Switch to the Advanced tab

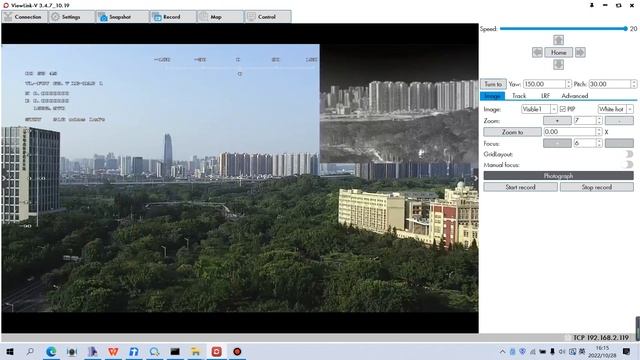(x=575, y=96)
